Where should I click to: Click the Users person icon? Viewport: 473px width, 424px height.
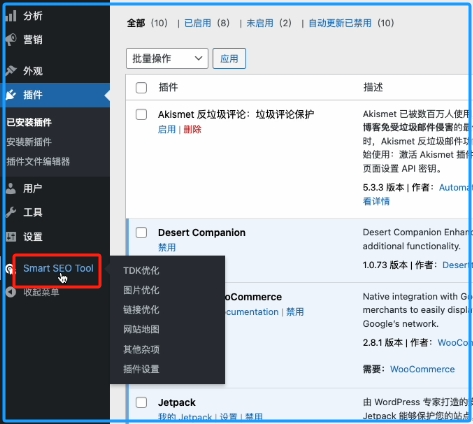[x=11, y=188]
